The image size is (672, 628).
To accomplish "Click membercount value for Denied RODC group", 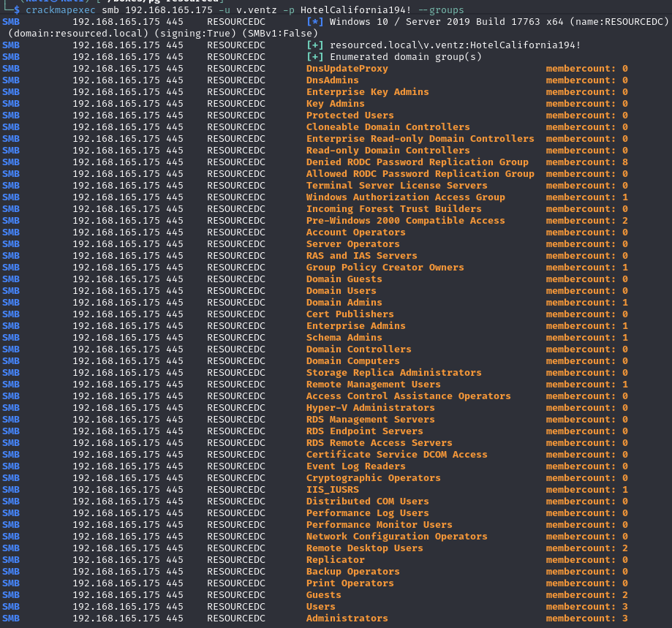I will coord(586,162).
